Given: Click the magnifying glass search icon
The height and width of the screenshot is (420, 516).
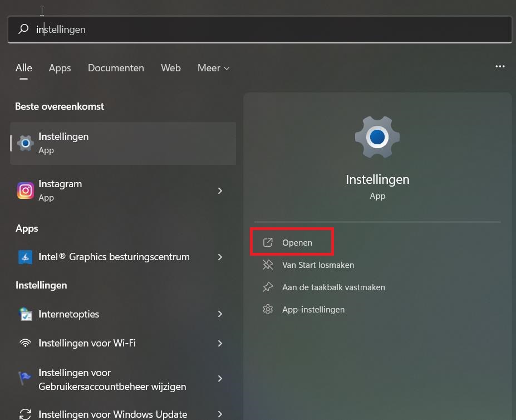Looking at the screenshot, I should pos(23,29).
